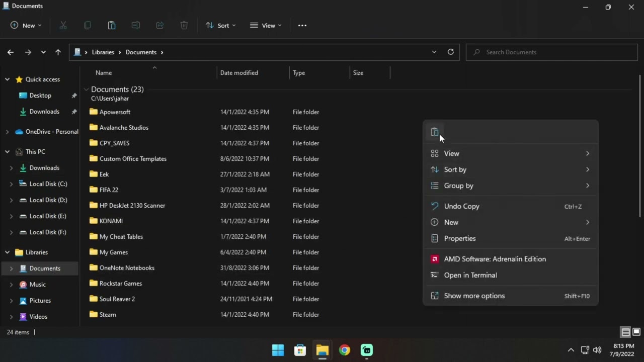Viewport: 644px width, 362px height.
Task: Click the Refresh icon next to address bar
Action: 451,52
